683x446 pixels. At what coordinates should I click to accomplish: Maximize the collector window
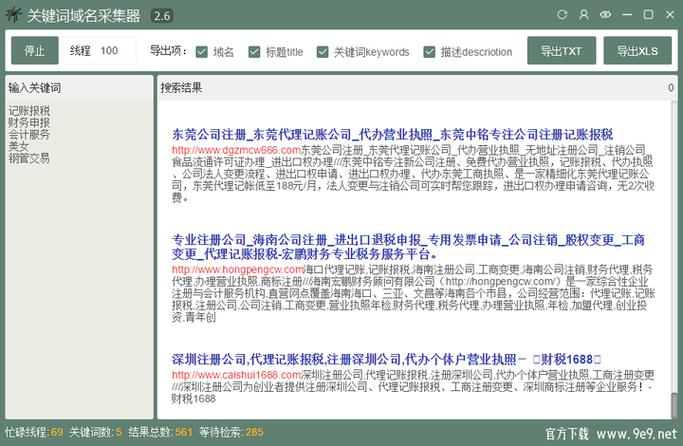[648, 15]
